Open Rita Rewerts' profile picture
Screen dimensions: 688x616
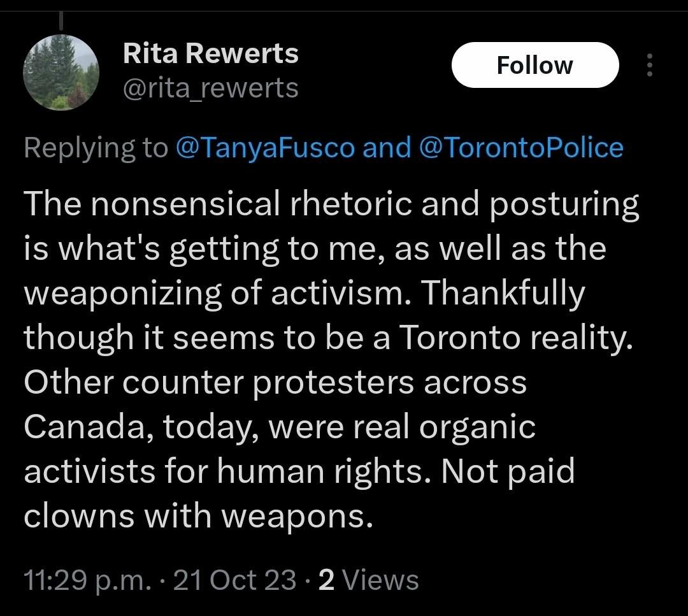pyautogui.click(x=61, y=72)
